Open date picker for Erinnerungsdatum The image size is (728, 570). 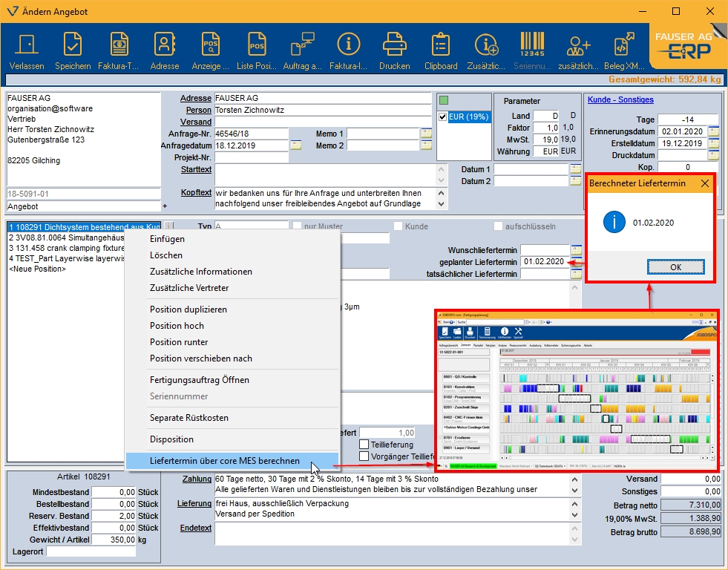[x=713, y=131]
